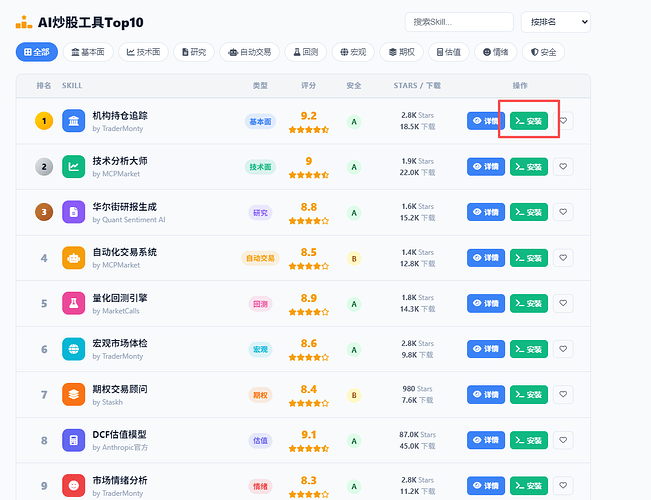Click the DCF估值模型 calculator icon
651x500 pixels.
click(x=73, y=440)
